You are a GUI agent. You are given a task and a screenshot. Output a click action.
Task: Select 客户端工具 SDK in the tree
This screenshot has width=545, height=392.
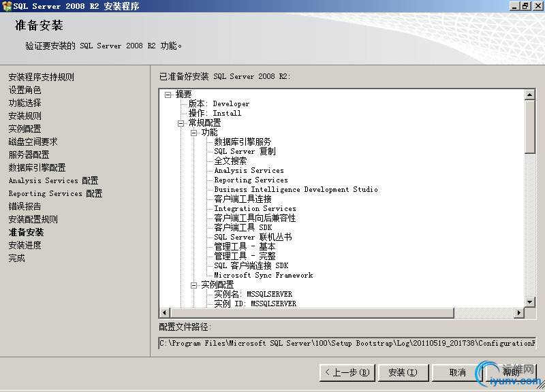243,227
